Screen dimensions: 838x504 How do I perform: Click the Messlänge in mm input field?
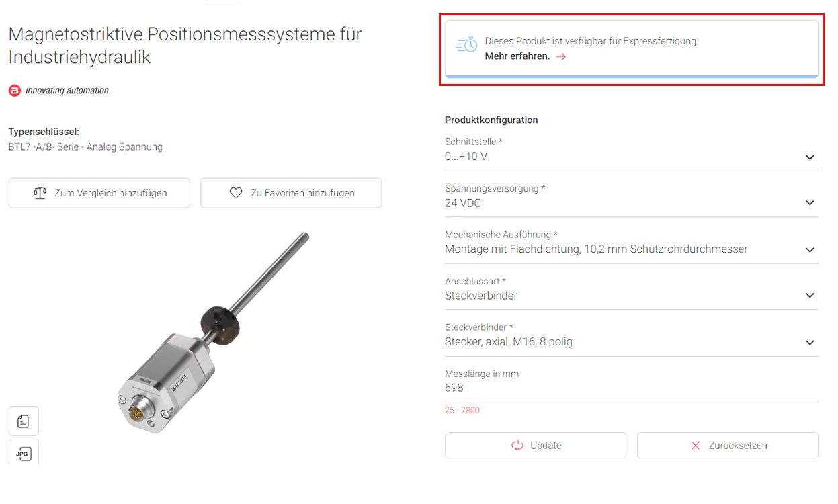(630, 388)
